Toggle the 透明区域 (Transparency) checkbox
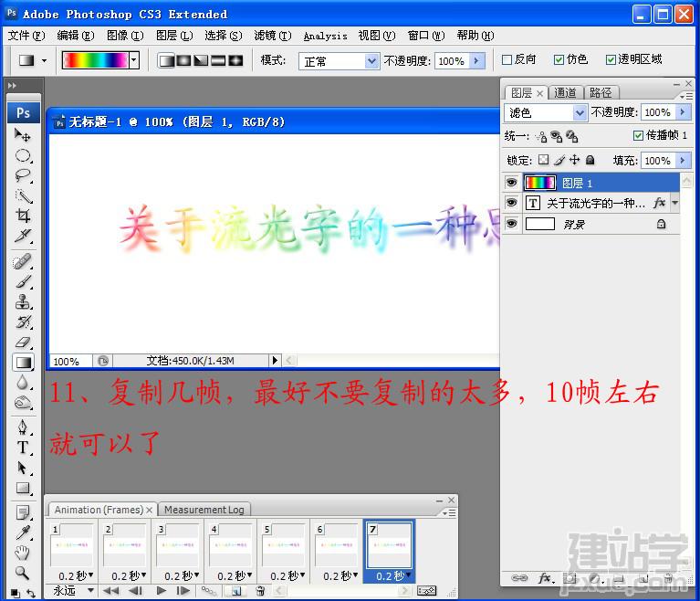The width and height of the screenshot is (700, 601). [x=611, y=60]
